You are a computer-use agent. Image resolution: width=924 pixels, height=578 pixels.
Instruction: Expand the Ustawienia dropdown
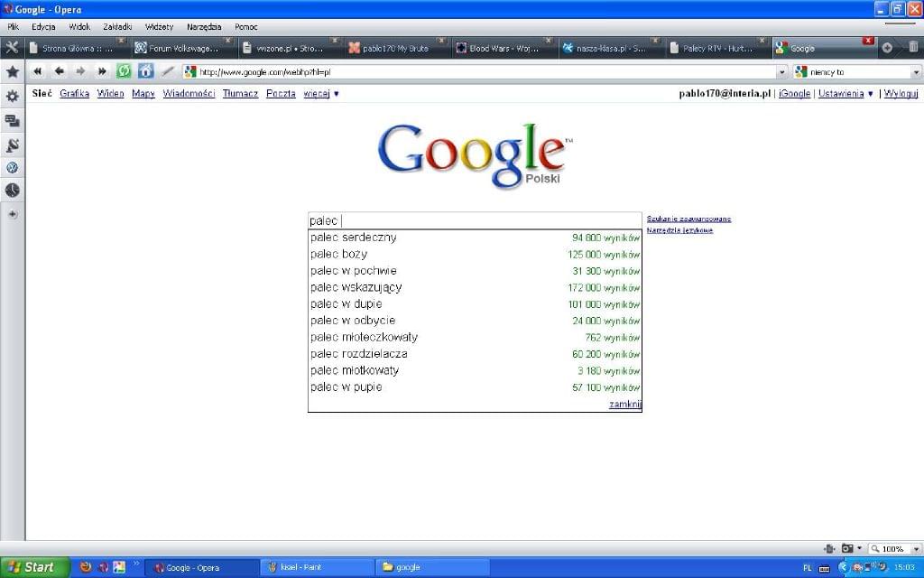845,93
